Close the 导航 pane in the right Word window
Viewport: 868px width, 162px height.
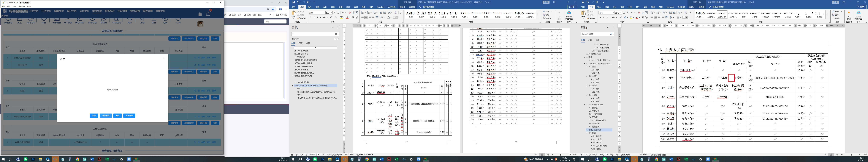(614, 27)
